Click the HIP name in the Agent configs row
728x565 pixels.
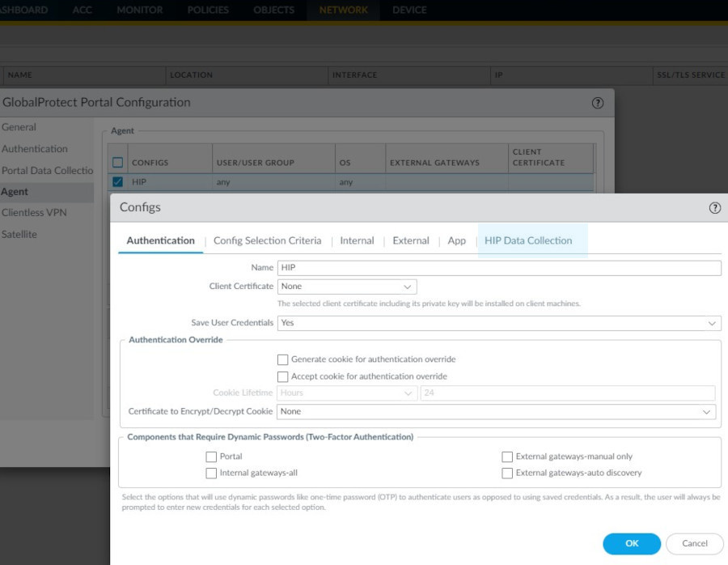point(139,182)
